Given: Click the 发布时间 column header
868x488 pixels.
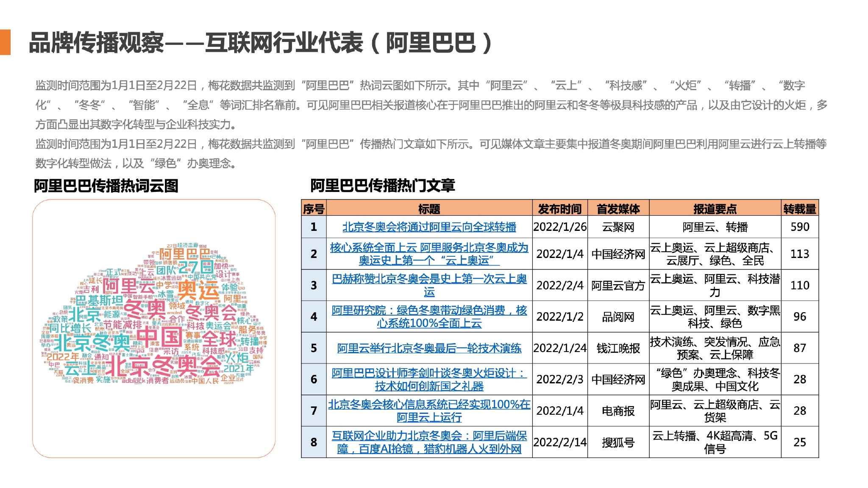Looking at the screenshot, I should pos(560,208).
